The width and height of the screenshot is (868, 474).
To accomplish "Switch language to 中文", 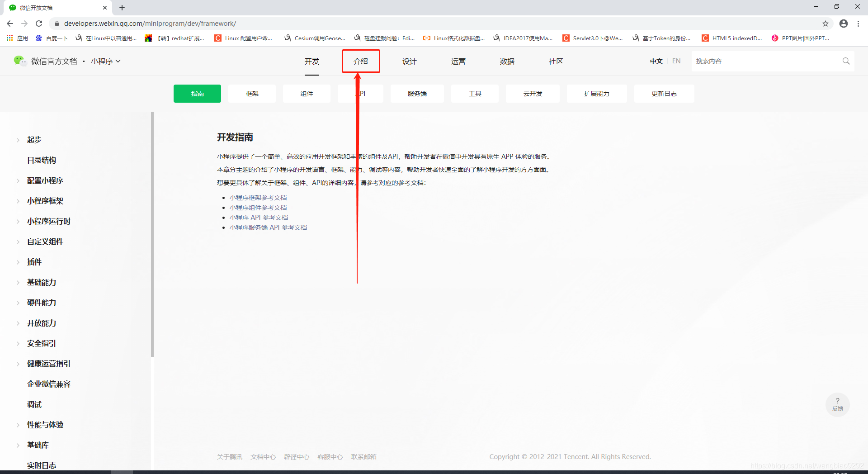I will (x=656, y=61).
